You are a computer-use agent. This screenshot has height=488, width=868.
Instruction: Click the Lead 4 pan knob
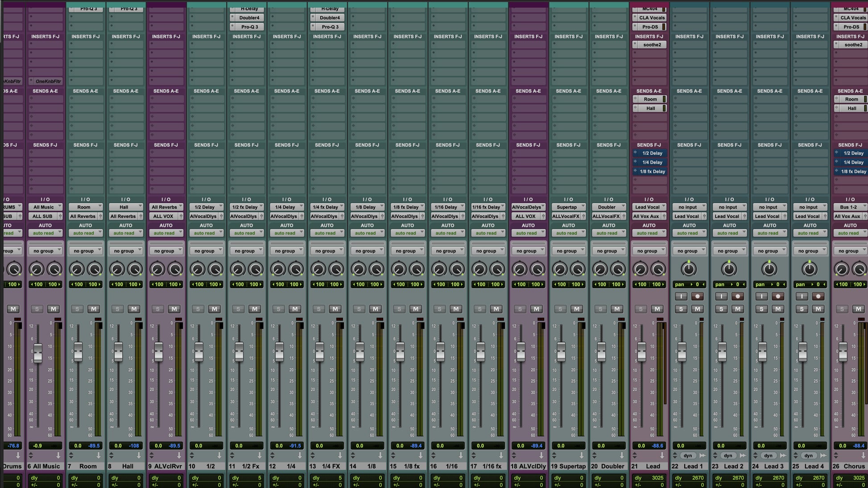[809, 269]
